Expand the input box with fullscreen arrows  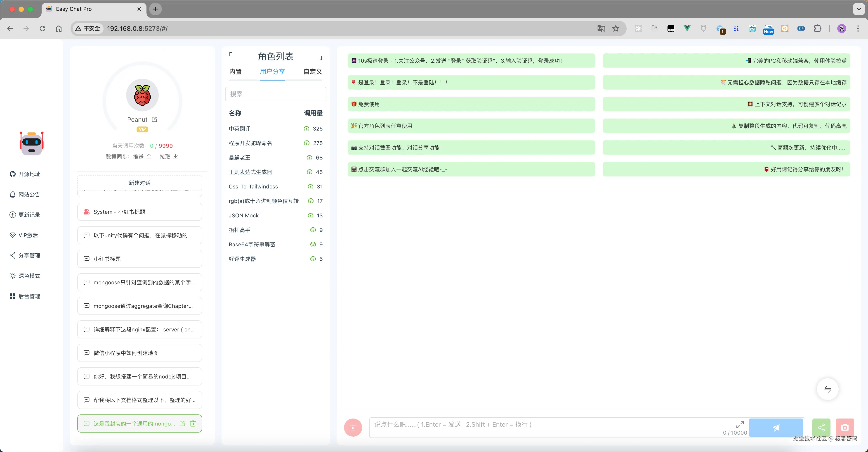(x=740, y=424)
